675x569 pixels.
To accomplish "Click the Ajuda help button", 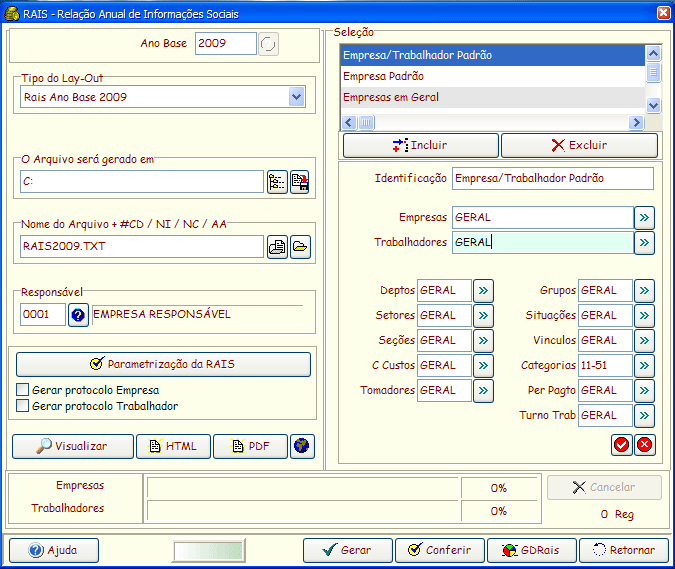I will (x=54, y=550).
